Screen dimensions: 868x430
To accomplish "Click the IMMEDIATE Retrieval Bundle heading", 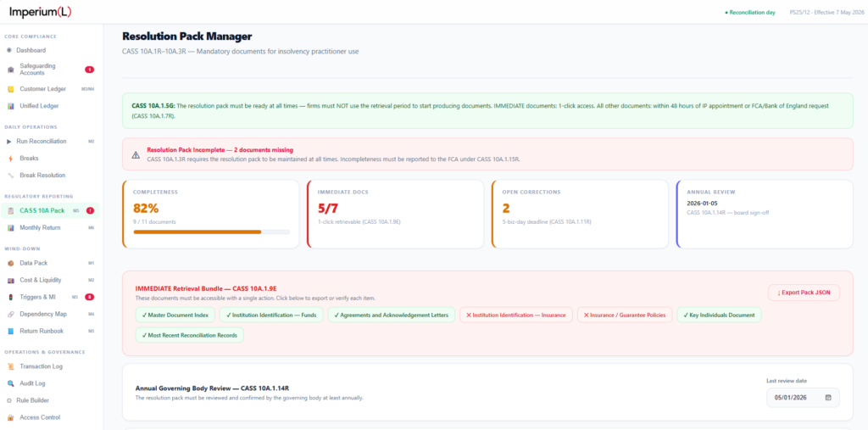I will pyautogui.click(x=206, y=288).
